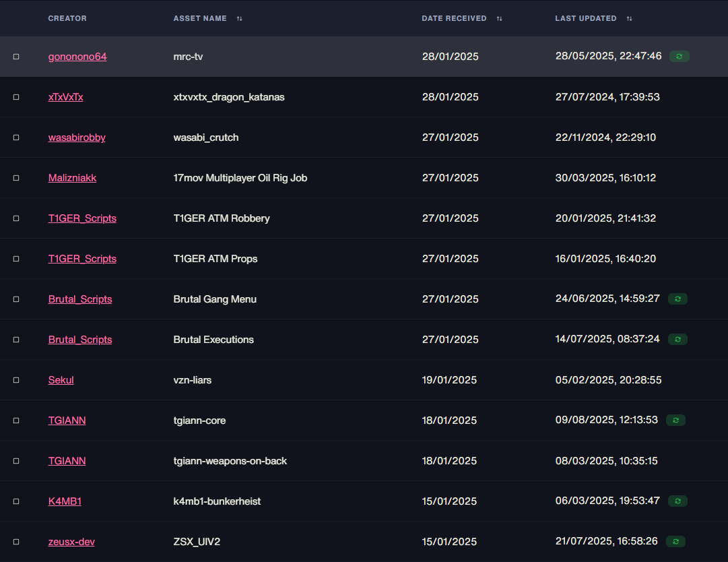Click the refresh icon for Brutal Executions
The height and width of the screenshot is (562, 728).
point(677,339)
